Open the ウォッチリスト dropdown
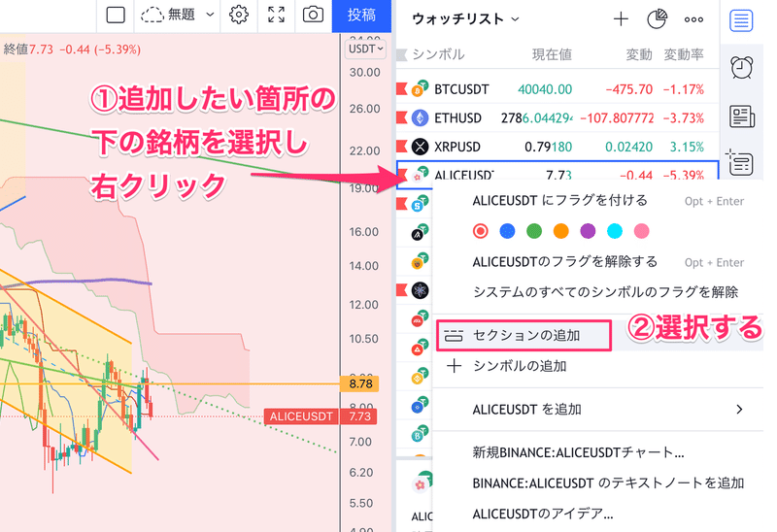777x532 pixels. tap(466, 19)
